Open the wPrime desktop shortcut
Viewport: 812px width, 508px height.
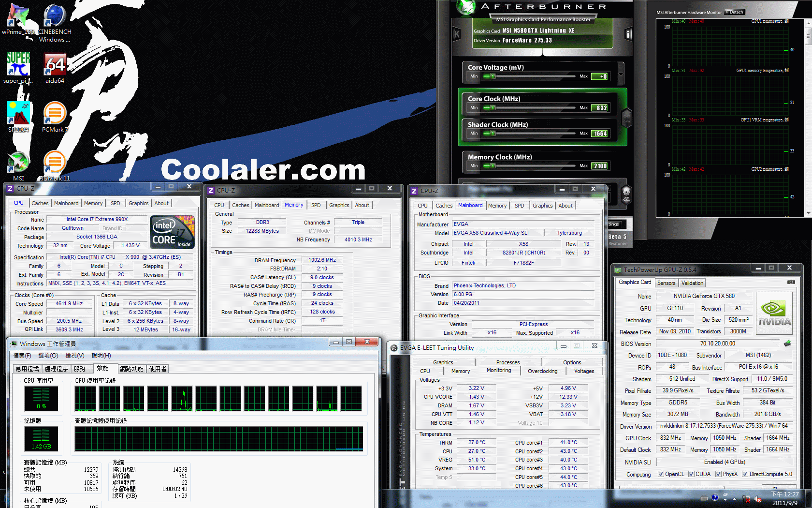point(18,18)
